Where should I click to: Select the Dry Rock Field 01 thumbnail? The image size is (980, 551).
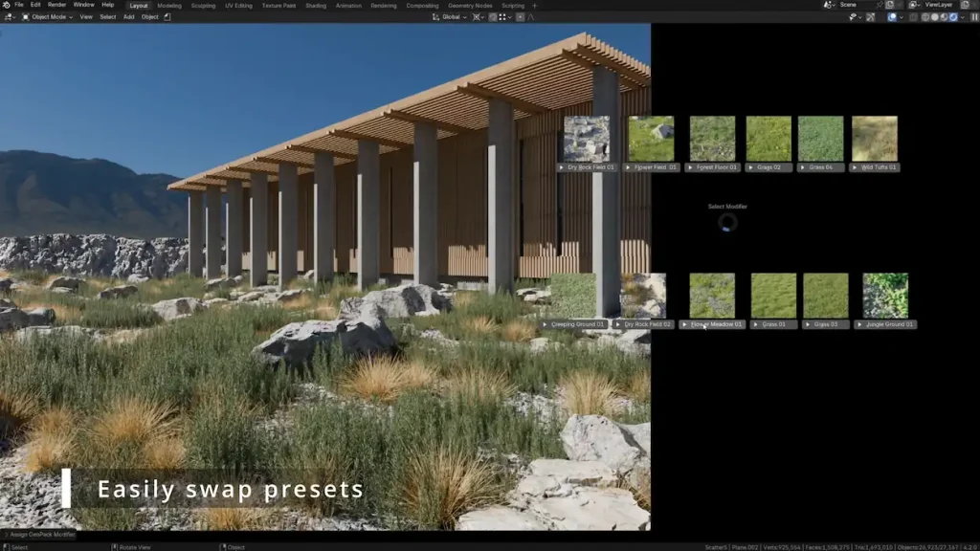586,138
